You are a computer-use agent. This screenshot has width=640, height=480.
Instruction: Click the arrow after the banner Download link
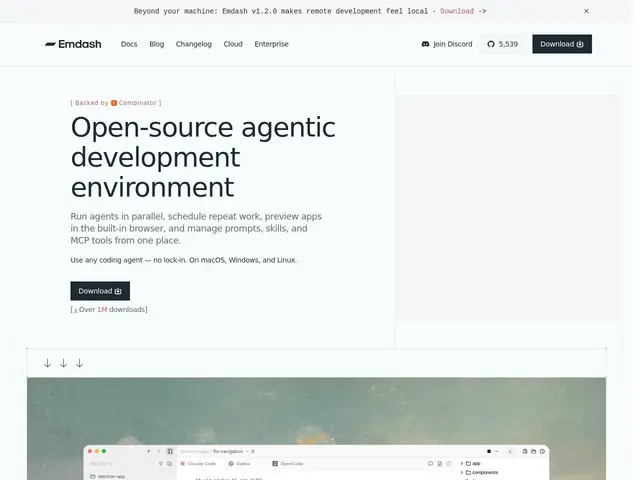[x=482, y=11]
